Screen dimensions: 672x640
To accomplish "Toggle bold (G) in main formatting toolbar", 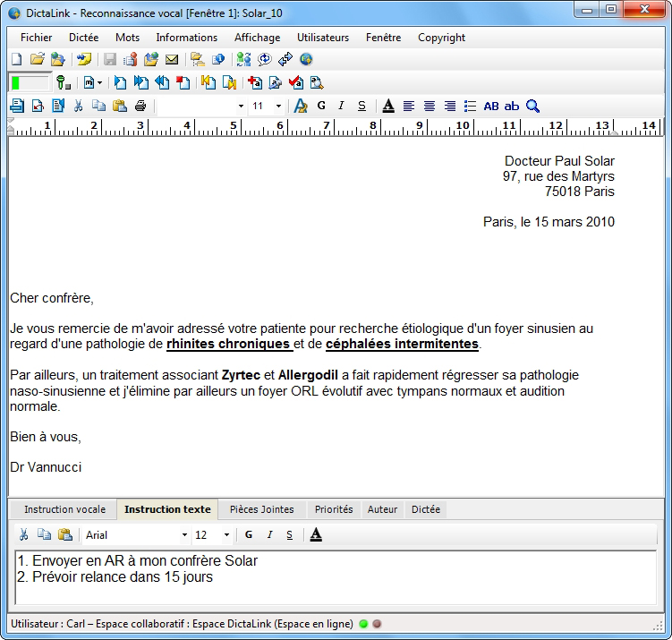I will [x=321, y=107].
